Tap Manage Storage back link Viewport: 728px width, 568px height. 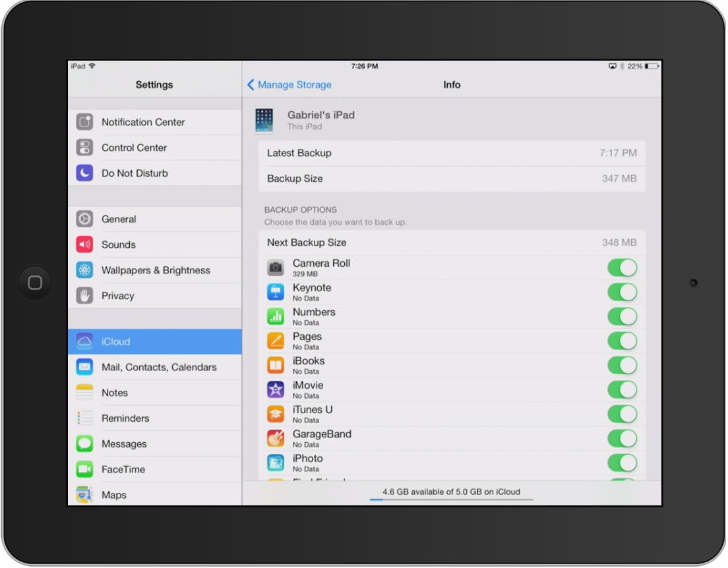(294, 85)
